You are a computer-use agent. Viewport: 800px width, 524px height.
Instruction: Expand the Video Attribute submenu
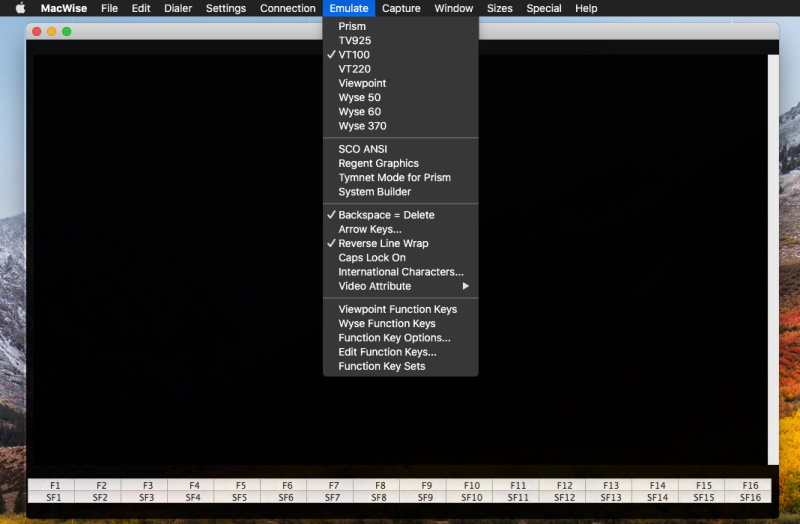click(x=401, y=286)
